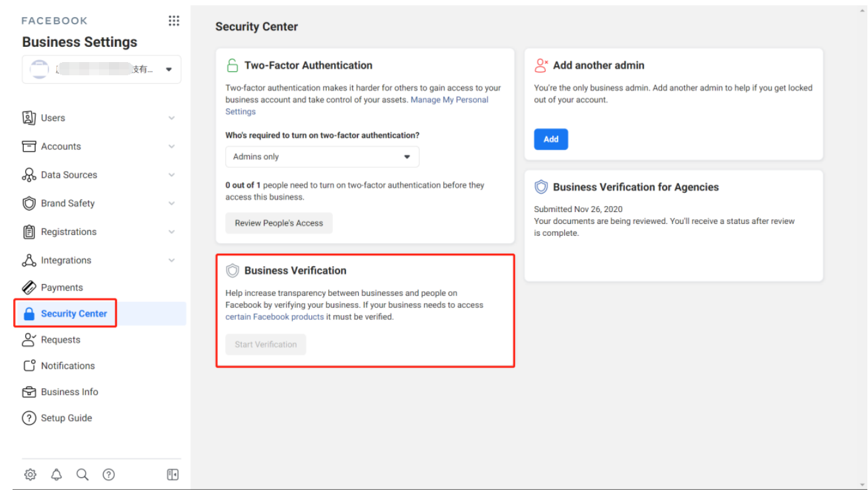The width and height of the screenshot is (868, 490).
Task: Open the 'certain Facebook products' link
Action: tap(275, 317)
